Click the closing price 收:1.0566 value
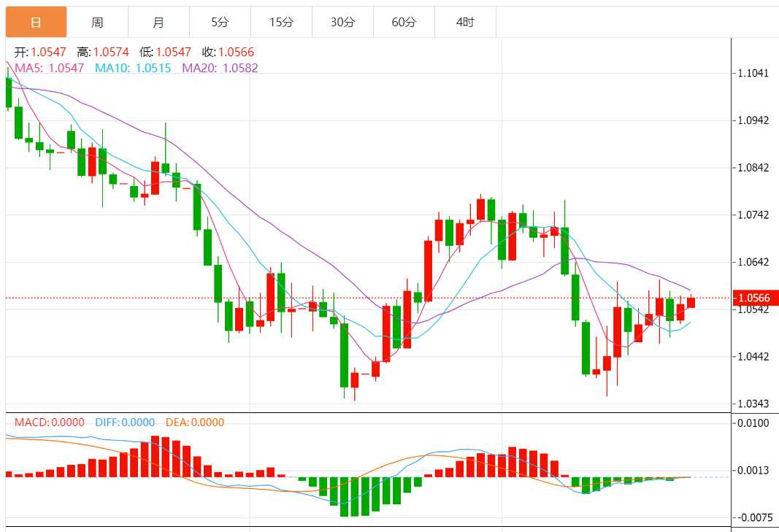Viewport: 779px width, 532px height. point(228,52)
